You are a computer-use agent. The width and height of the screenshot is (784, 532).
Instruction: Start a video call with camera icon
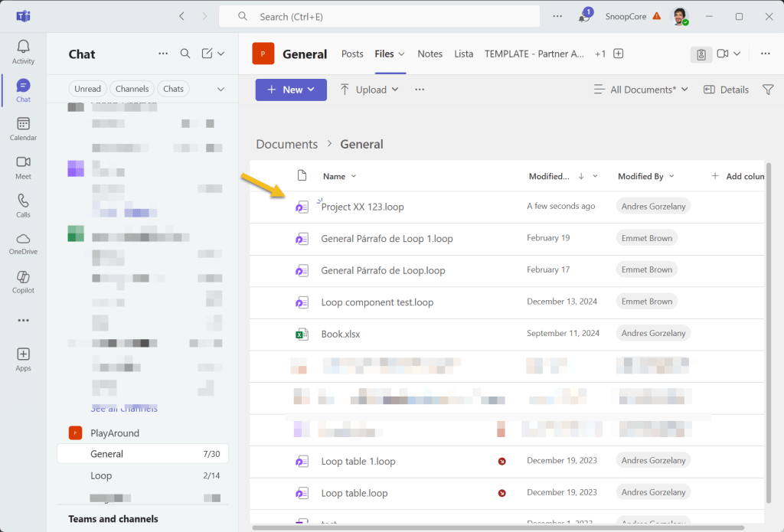723,54
